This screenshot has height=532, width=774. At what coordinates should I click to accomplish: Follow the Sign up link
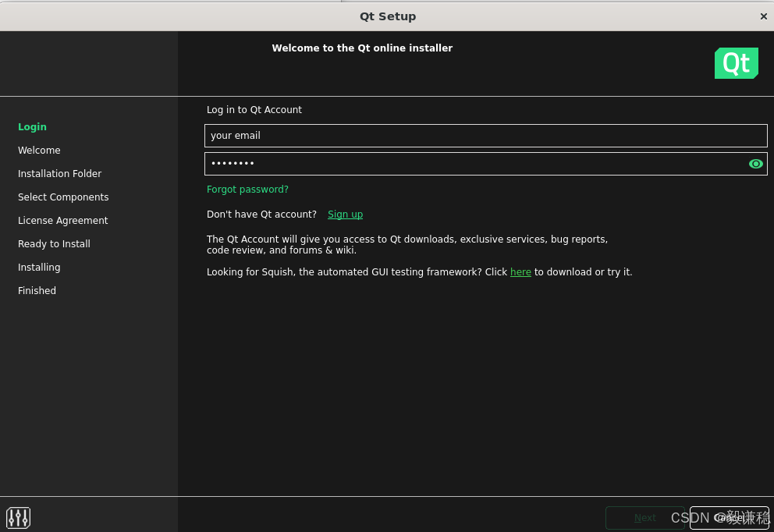point(345,215)
